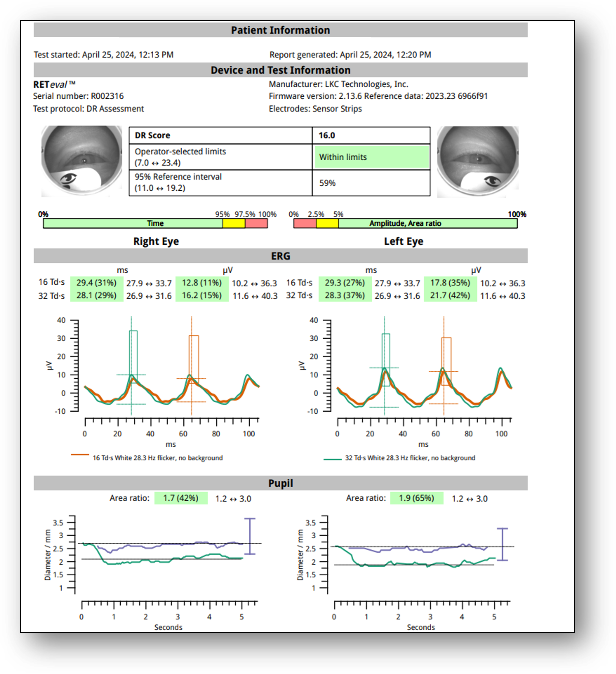
Task: Click the green Time bar label
Action: pos(155,223)
